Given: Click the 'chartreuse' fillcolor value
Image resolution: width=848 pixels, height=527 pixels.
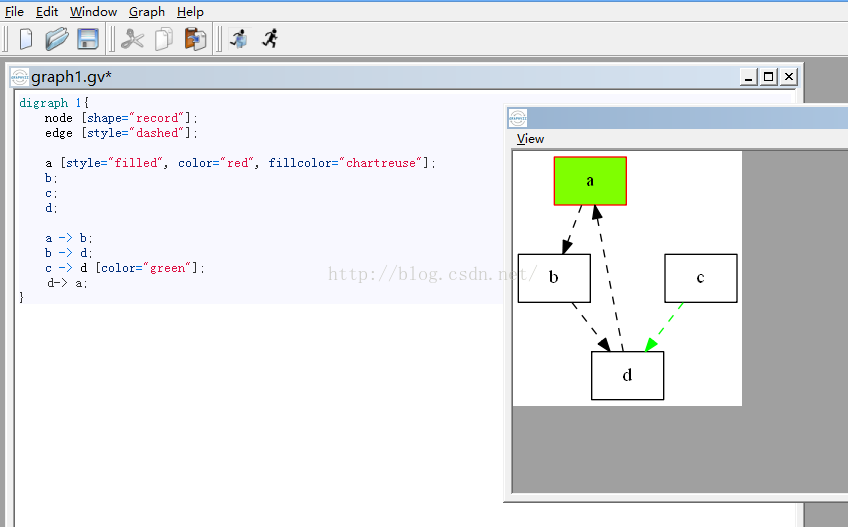Looking at the screenshot, I should 381,163.
